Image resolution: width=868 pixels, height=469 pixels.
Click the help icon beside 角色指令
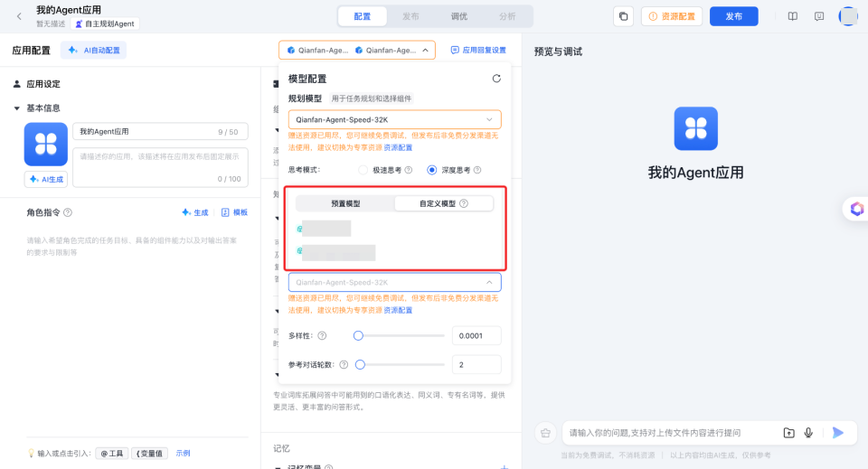coord(68,212)
